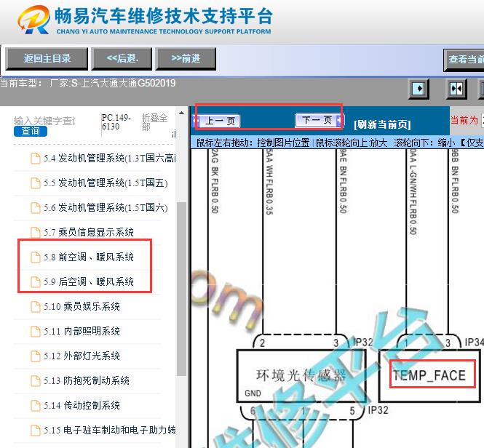
Task: Click the document icon beside 5.15
Action: tap(36, 430)
